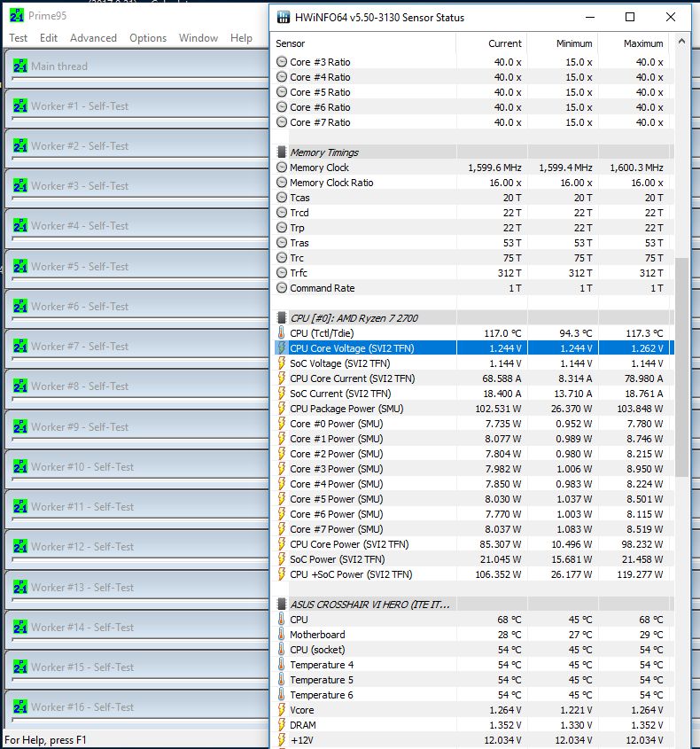Click the lightning icon beside Core #0 Power
This screenshot has width=700, height=749.
tap(281, 423)
